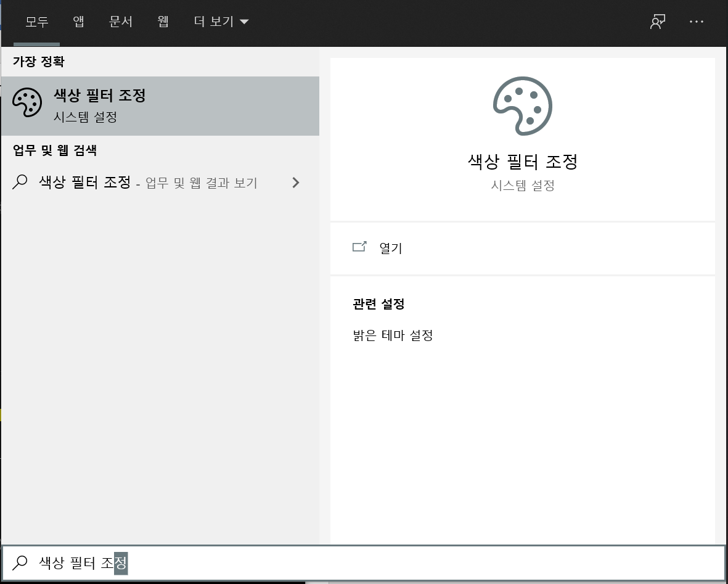728x584 pixels.
Task: Open 밝은 테마 설정 related setting
Action: pos(393,335)
